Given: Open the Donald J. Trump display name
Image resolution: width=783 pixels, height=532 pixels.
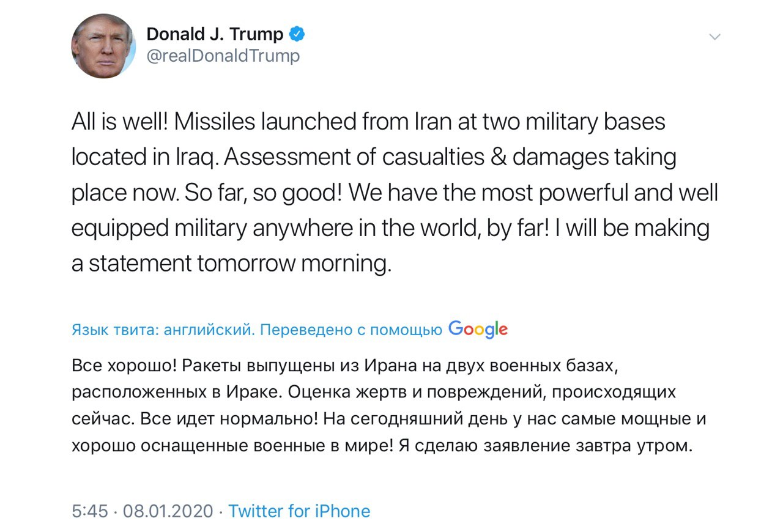Looking at the screenshot, I should 215,34.
